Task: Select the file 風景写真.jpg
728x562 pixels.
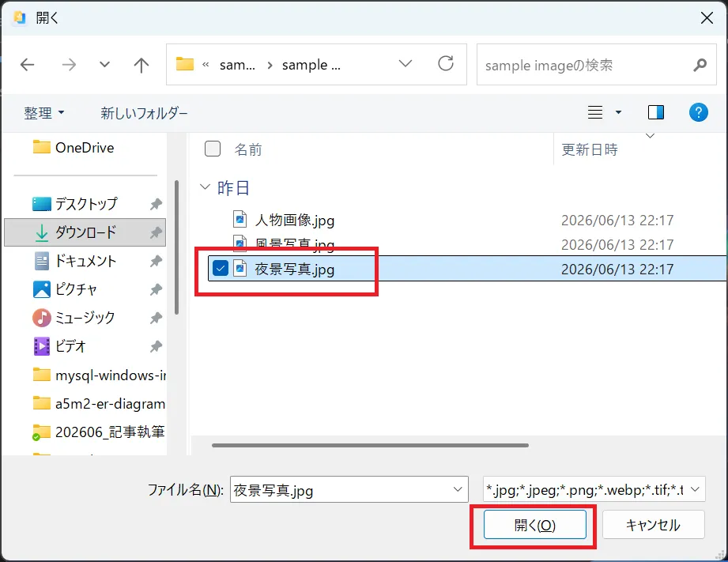Action: pyautogui.click(x=294, y=244)
